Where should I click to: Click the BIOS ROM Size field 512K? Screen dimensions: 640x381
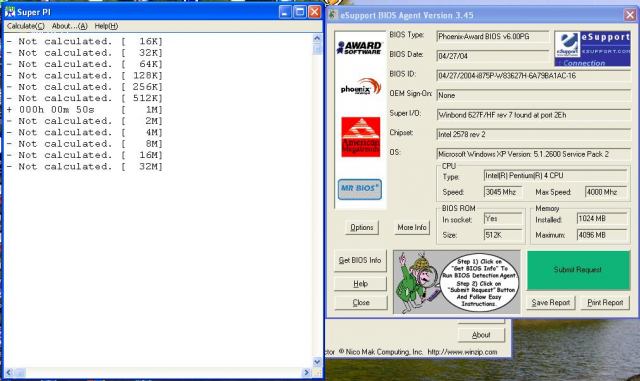(x=503, y=235)
